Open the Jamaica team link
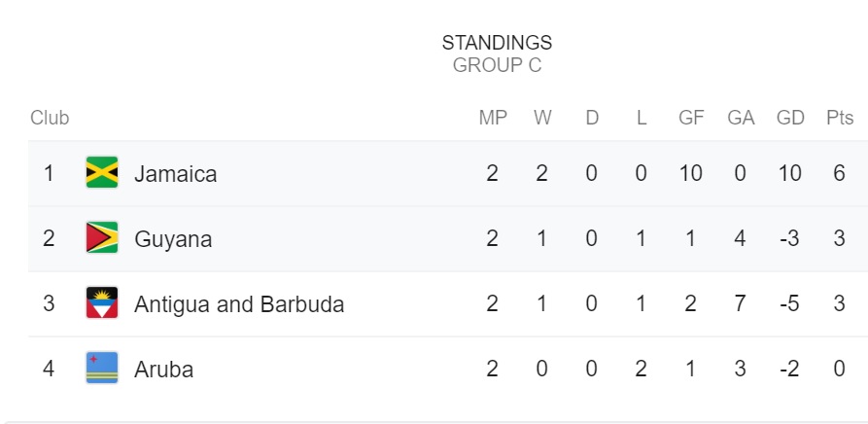Image resolution: width=868 pixels, height=424 pixels. point(176,174)
